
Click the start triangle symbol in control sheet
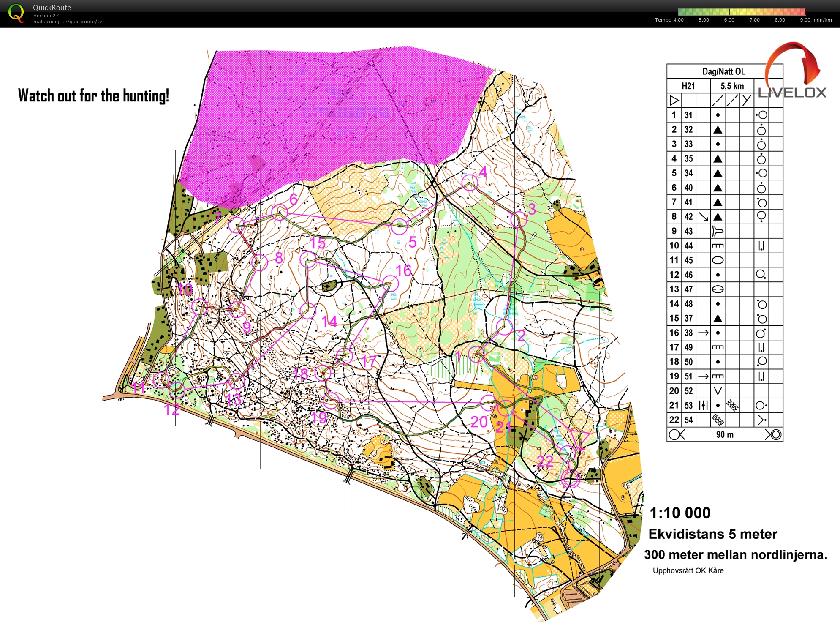pyautogui.click(x=674, y=101)
